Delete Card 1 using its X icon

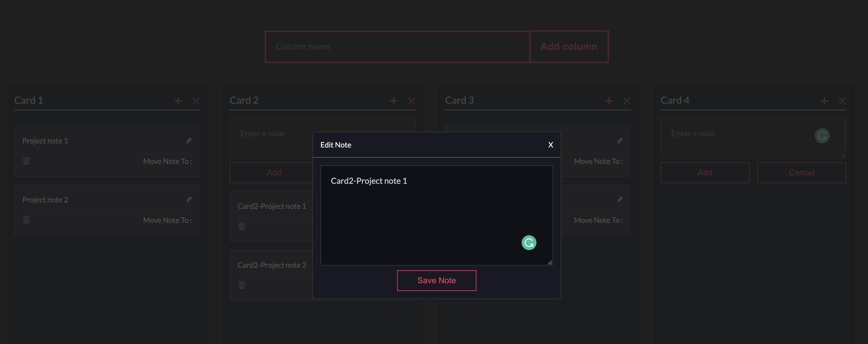coord(197,101)
